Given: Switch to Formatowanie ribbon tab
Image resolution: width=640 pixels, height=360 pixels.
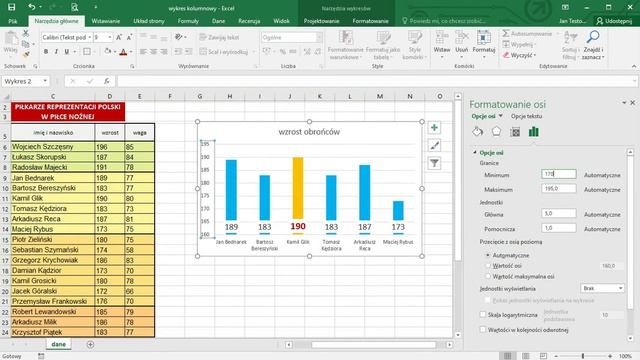Looking at the screenshot, I should click(x=370, y=21).
